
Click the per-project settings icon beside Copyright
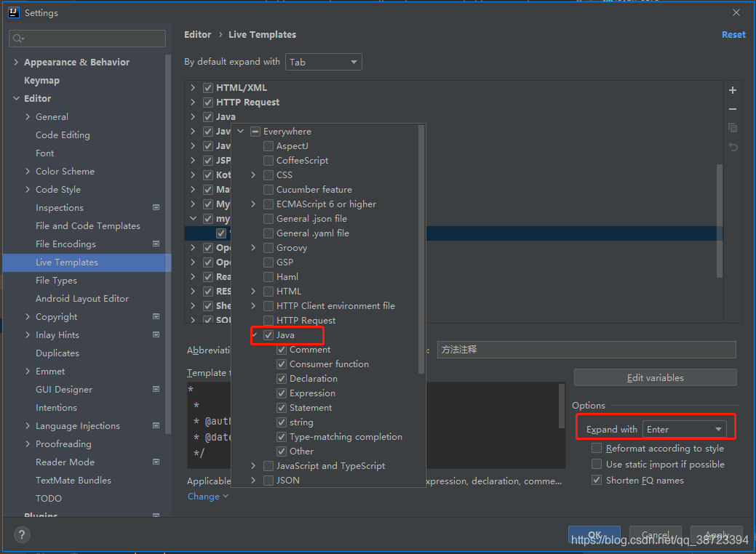pos(156,316)
